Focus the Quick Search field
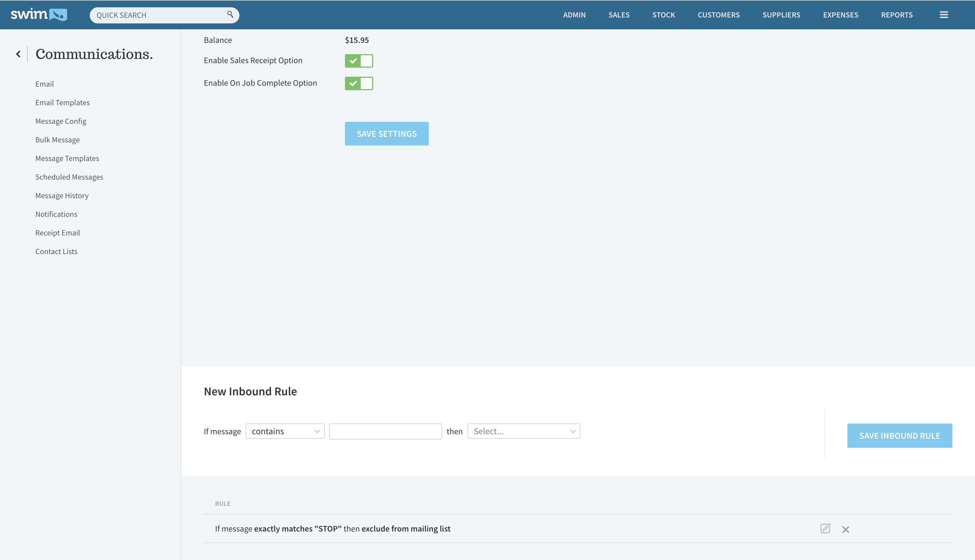Image resolution: width=975 pixels, height=560 pixels. [x=158, y=15]
